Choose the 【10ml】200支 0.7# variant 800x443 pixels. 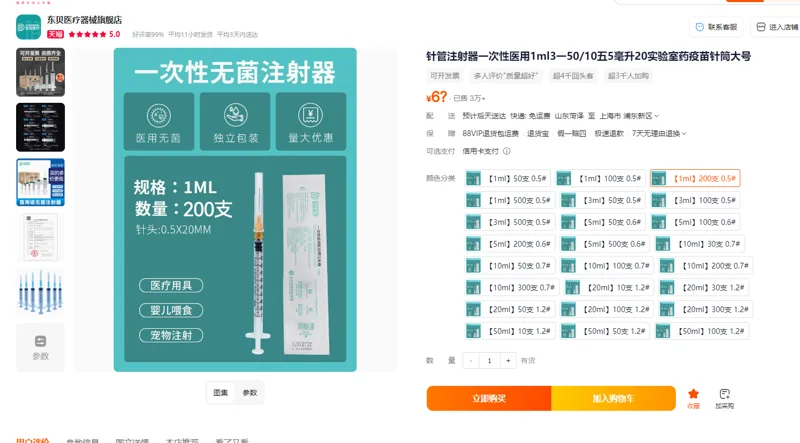coord(706,266)
